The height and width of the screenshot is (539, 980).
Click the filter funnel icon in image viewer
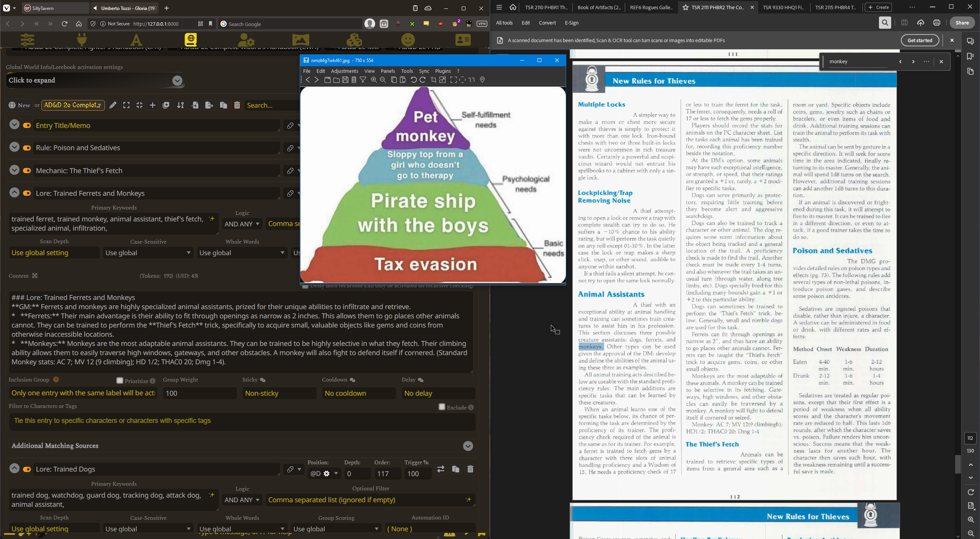[363, 80]
